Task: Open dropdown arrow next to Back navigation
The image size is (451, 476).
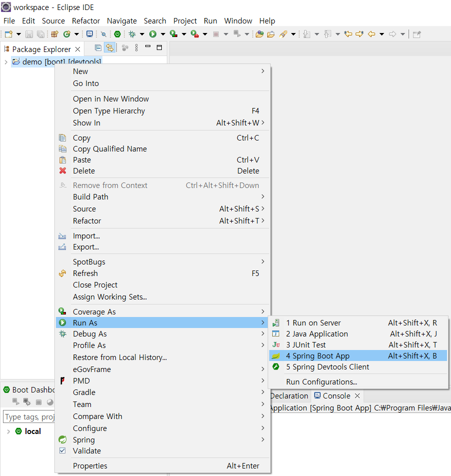Action: (382, 34)
